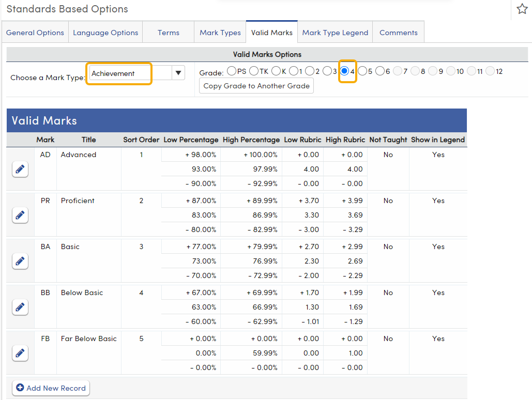
Task: Click the + 3.70 low rubric value
Action: [309, 201]
